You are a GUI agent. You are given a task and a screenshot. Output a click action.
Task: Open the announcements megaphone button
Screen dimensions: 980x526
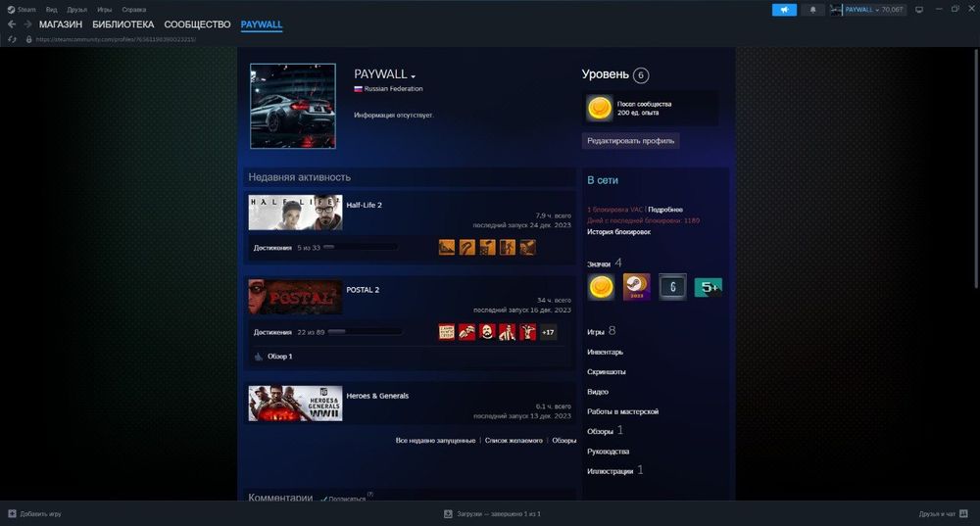(x=784, y=10)
